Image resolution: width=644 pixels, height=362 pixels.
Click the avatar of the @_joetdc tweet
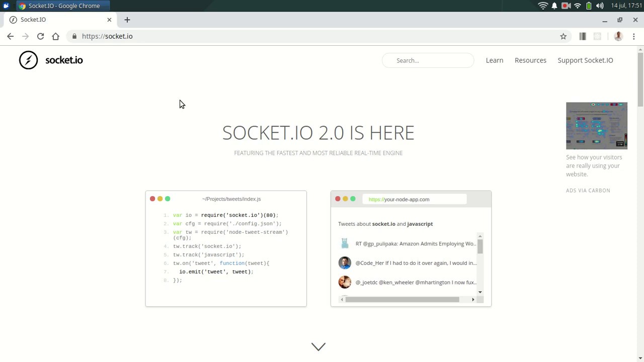pos(345,282)
